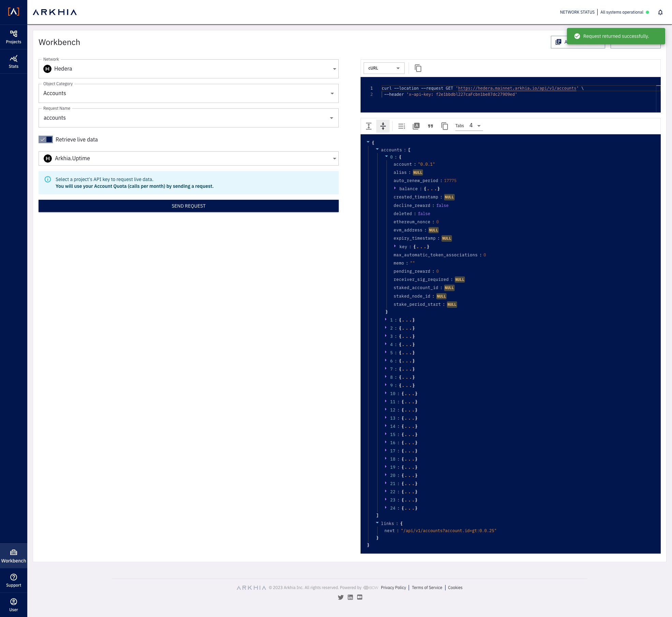Image resolution: width=672 pixels, height=617 pixels.
Task: Copy the JSON response output
Action: pos(444,126)
